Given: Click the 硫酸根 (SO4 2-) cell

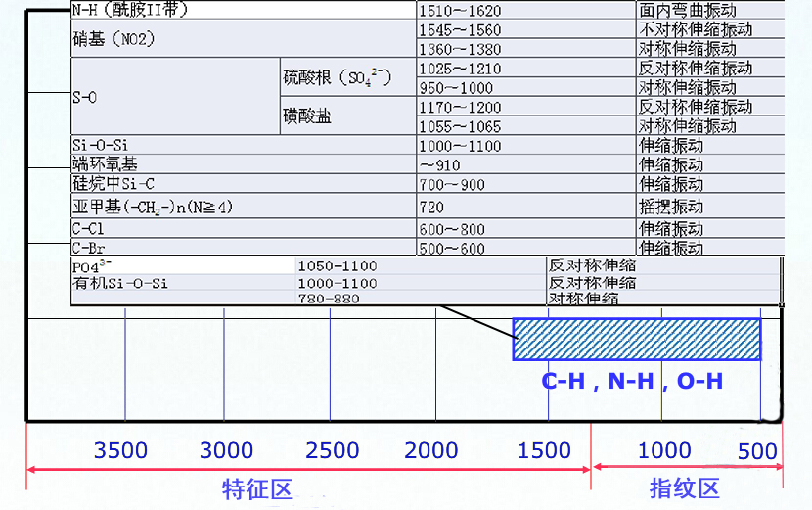Looking at the screenshot, I should point(348,77).
